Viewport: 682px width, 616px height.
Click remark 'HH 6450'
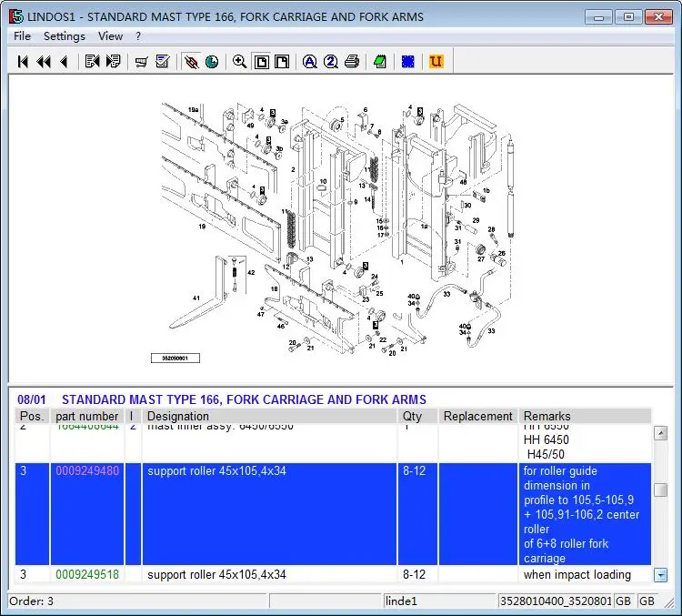pyautogui.click(x=547, y=439)
